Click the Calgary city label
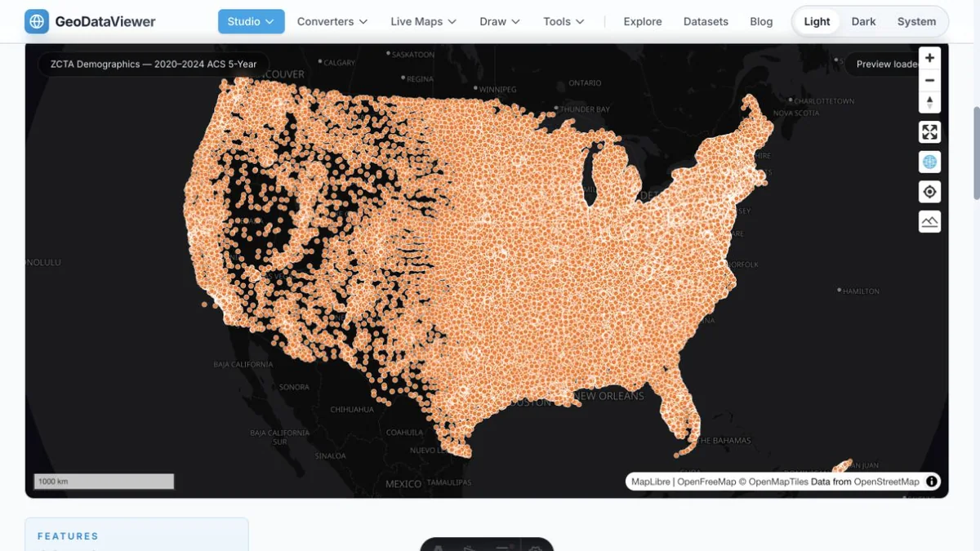980x551 pixels. [339, 62]
